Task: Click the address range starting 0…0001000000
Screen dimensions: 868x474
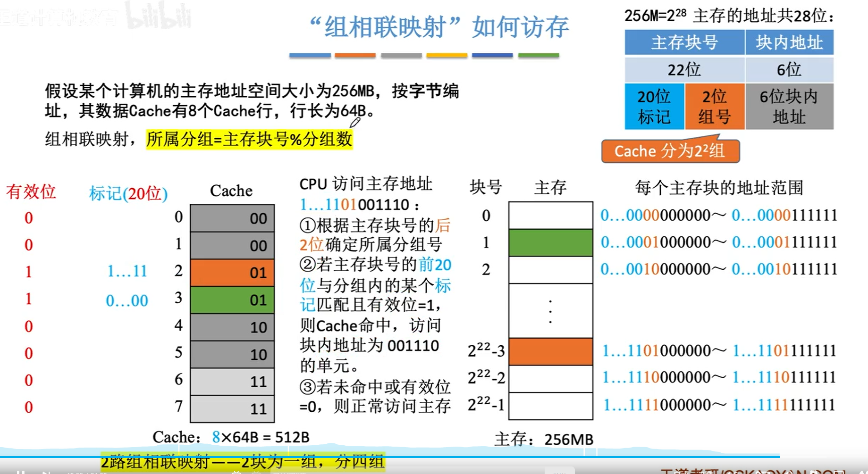Action: click(x=719, y=242)
